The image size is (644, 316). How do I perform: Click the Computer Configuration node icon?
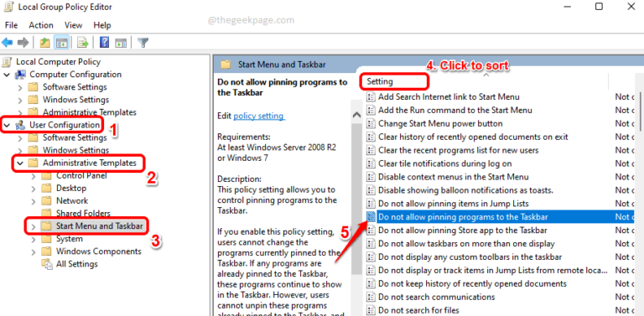(x=20, y=75)
